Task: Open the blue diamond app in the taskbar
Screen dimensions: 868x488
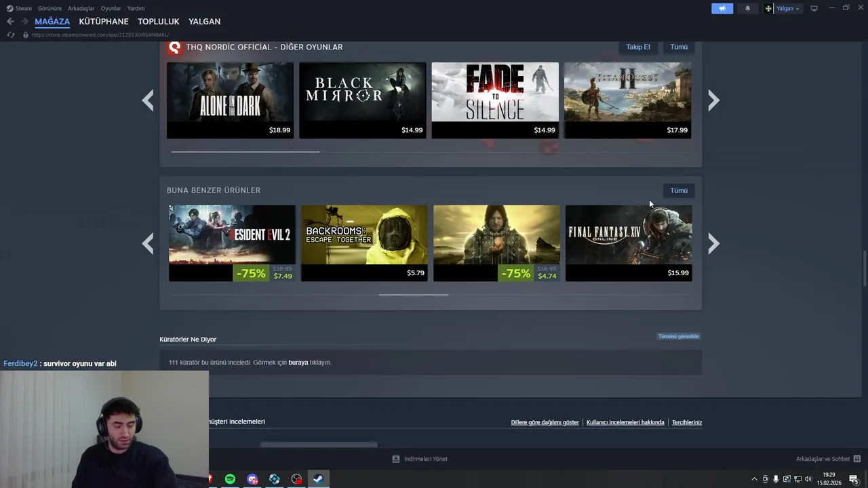Action: 275,479
